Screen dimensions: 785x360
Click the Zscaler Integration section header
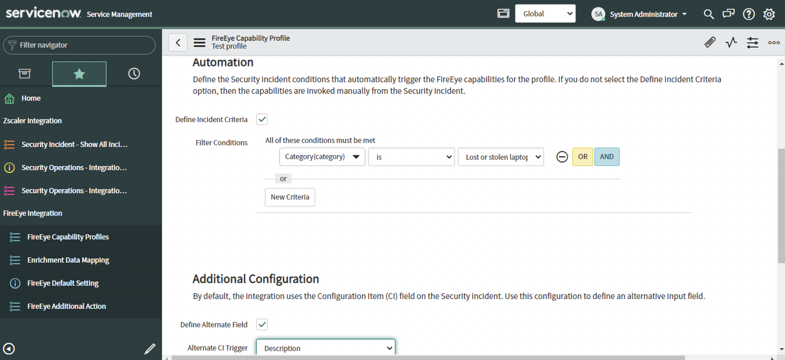pyautogui.click(x=33, y=121)
